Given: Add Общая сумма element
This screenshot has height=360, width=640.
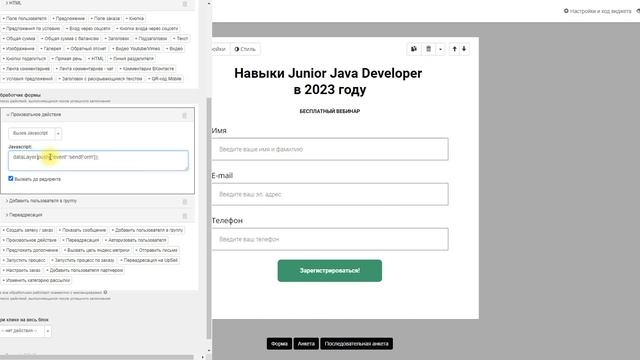Looking at the screenshot, I should point(19,38).
